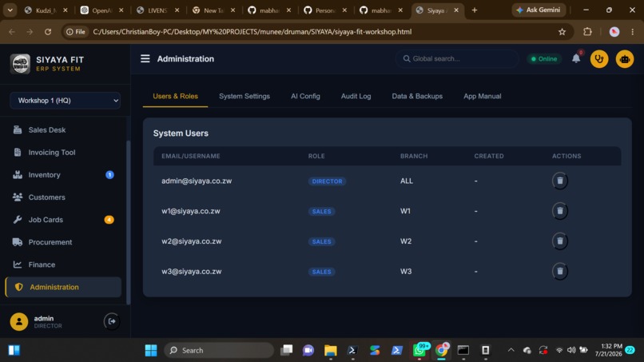Show hidden system tray icons
The image size is (644, 362).
[x=511, y=351]
